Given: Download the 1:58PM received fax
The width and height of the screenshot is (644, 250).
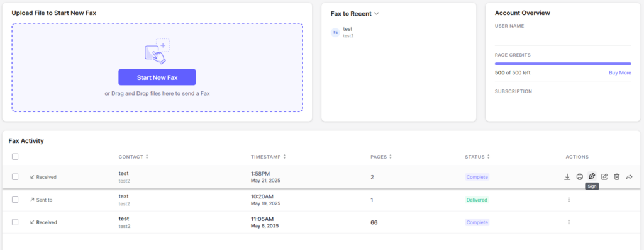Looking at the screenshot, I should pos(567,177).
